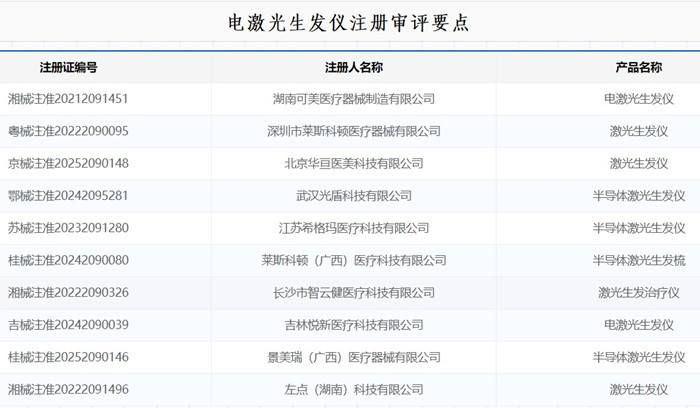Click registrant 景美瑞（广西）医疗器械有限公司
The image size is (700, 408).
(354, 357)
